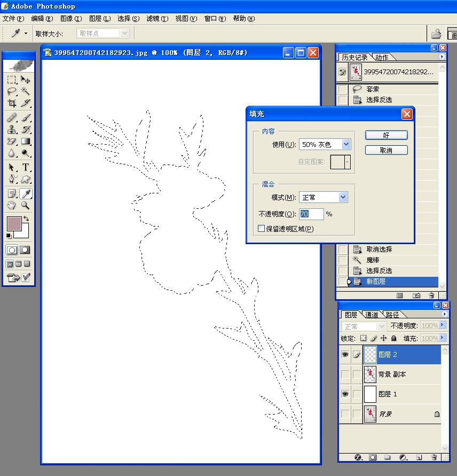Hide 图层 2 using its eye icon
Screen dimensions: 457x476
(345, 354)
